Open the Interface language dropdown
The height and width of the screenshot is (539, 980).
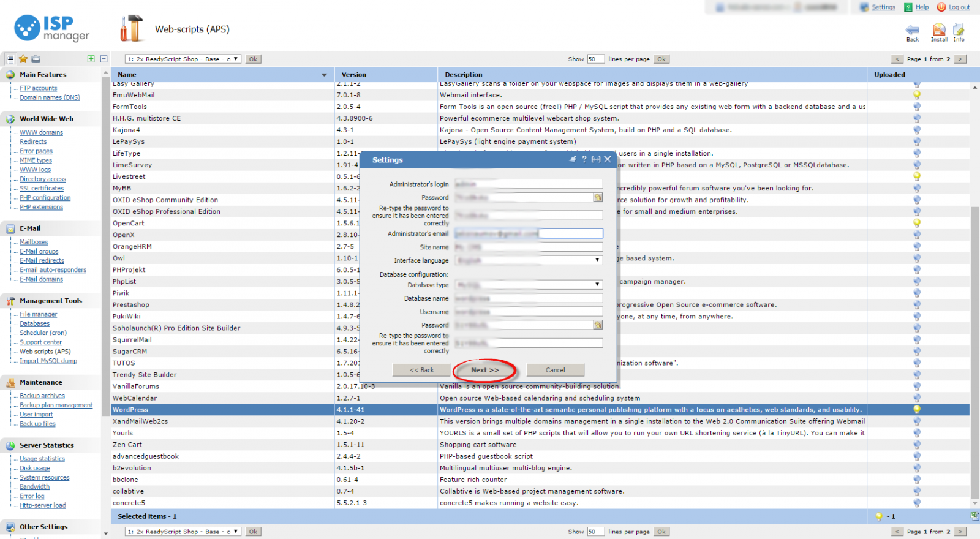coord(529,260)
